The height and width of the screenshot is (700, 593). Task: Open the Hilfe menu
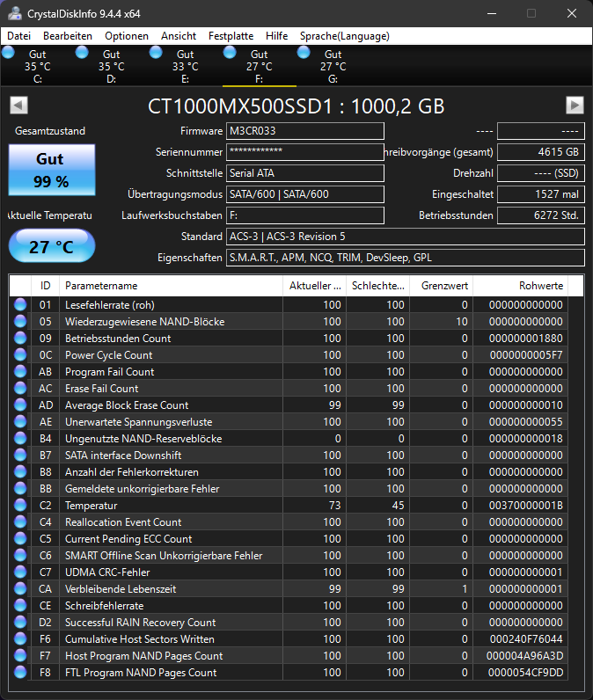[276, 36]
